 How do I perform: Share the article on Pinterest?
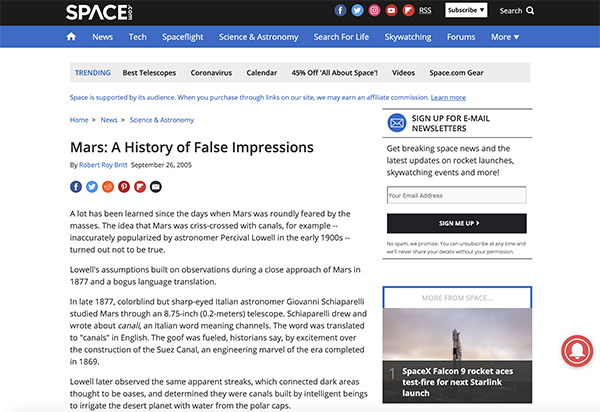pyautogui.click(x=124, y=186)
